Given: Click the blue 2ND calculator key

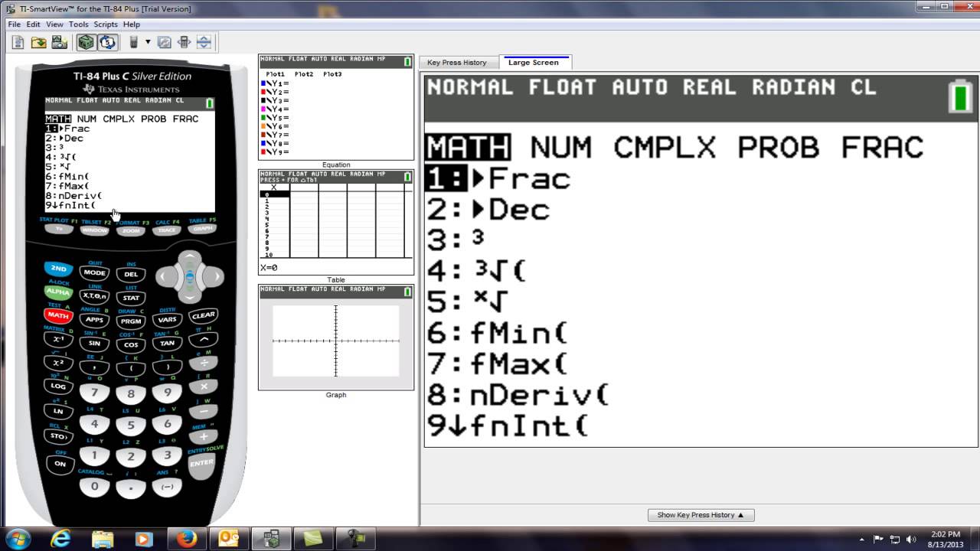Looking at the screenshot, I should point(58,269).
